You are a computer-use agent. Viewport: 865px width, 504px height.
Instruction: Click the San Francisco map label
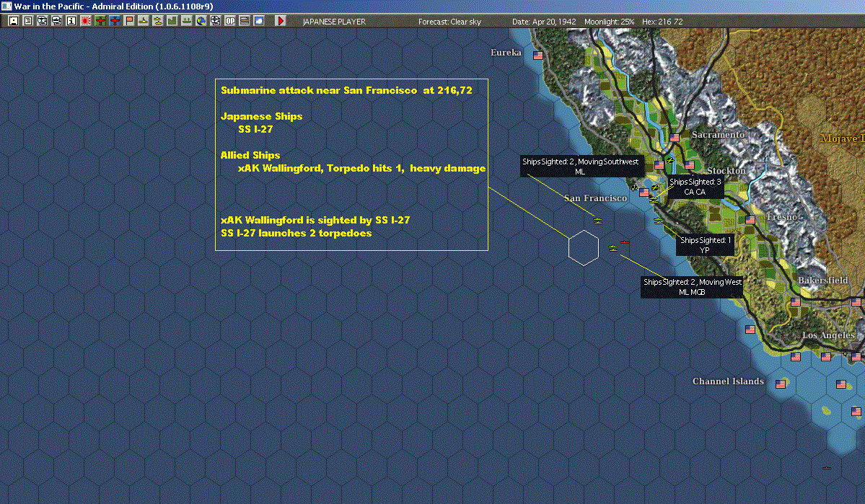point(595,198)
